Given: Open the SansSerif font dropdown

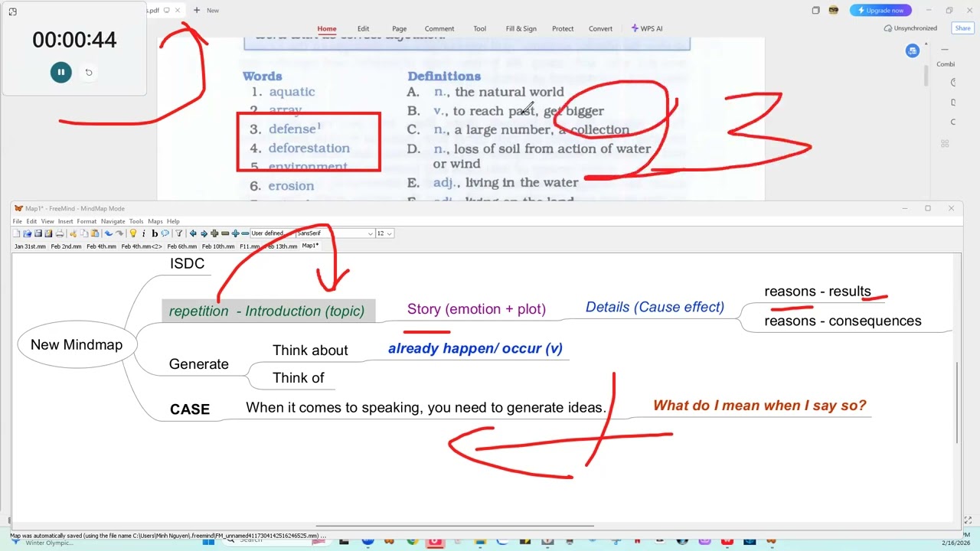Looking at the screenshot, I should pyautogui.click(x=335, y=233).
